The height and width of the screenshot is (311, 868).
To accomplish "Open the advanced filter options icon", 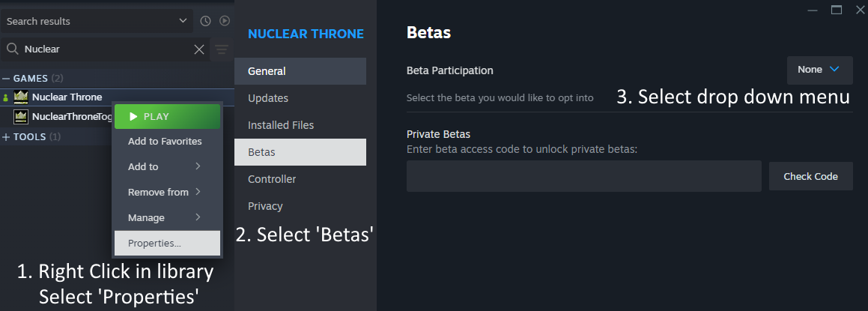I will click(222, 49).
